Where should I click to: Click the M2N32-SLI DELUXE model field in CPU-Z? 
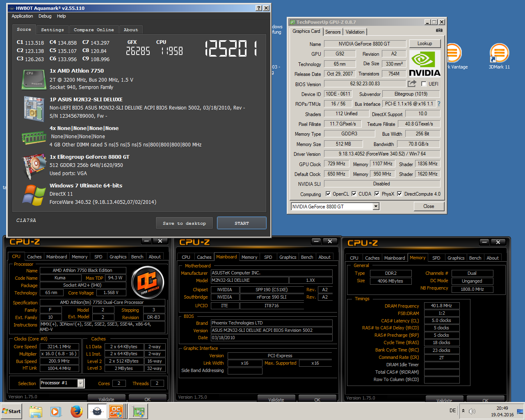click(x=249, y=280)
